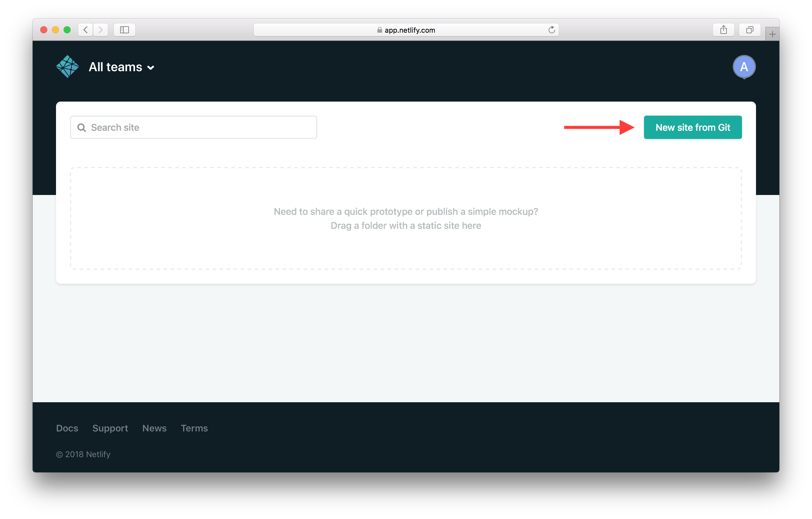The height and width of the screenshot is (519, 812).
Task: Select the News menu item
Action: click(155, 428)
